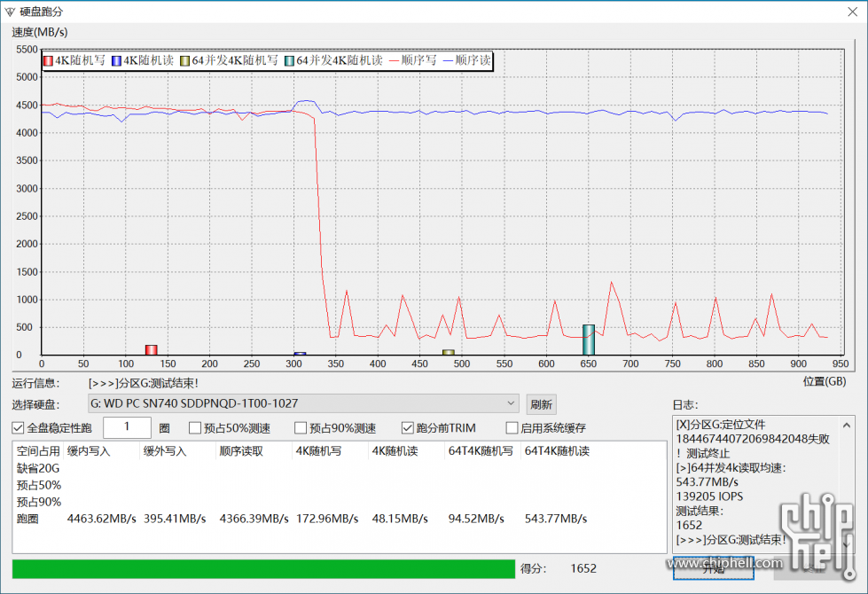Click the 94.52MB/s value
Screen dimensions: 868x594
tap(476, 519)
